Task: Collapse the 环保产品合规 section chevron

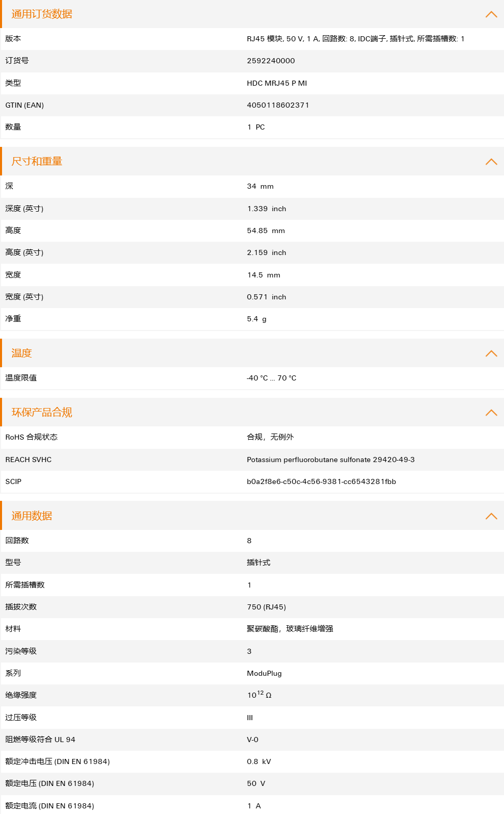Action: click(491, 413)
